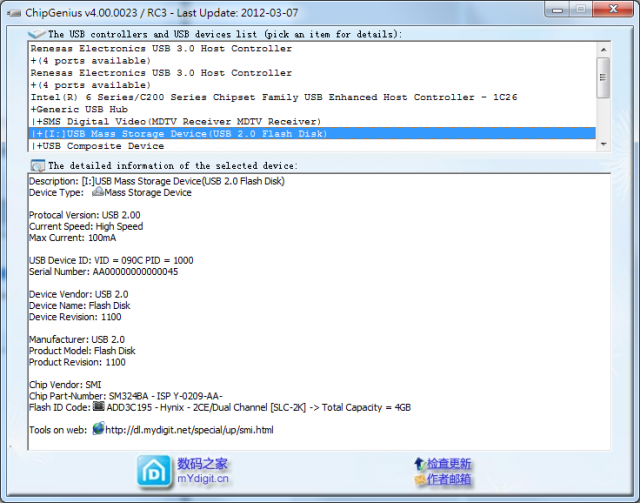The height and width of the screenshot is (503, 640).
Task: Open the mYdigit.cn link
Action: pos(203,479)
